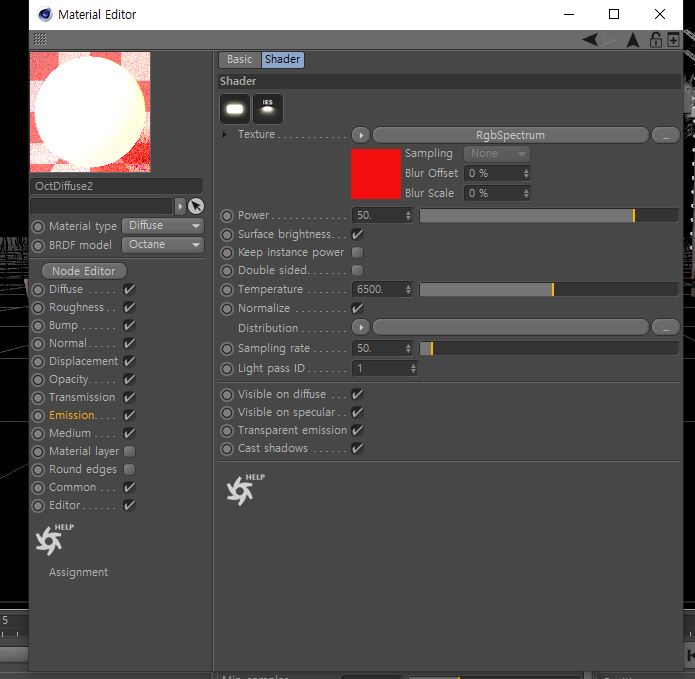Screen dimensions: 695x679
Task: Click arrow next to layer field
Action: [180, 206]
